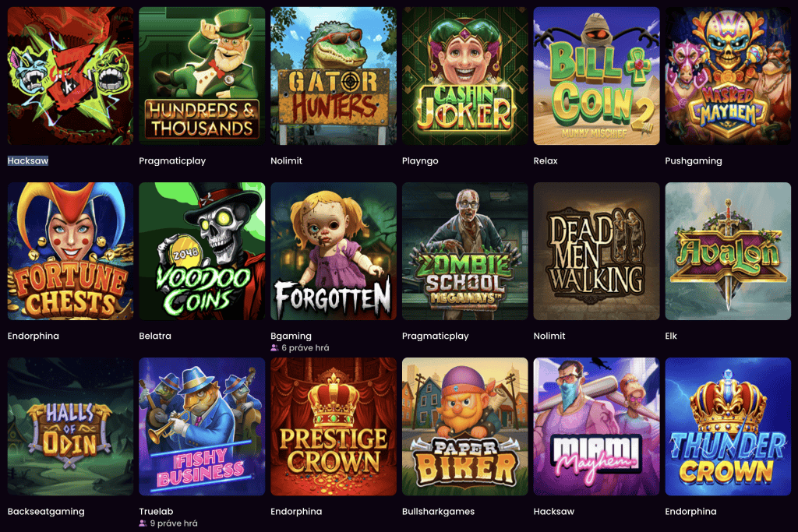Open the Masked Mayhem thumbnail
The height and width of the screenshot is (532, 798).
coord(728,76)
